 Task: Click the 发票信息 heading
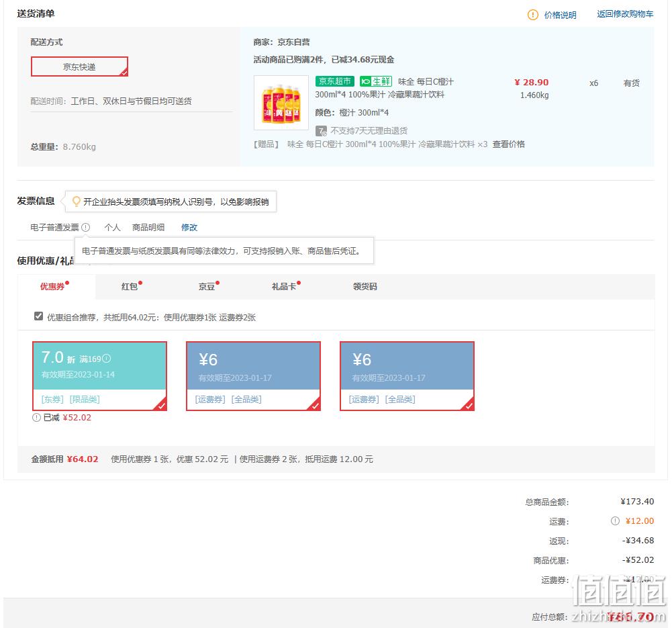click(36, 201)
